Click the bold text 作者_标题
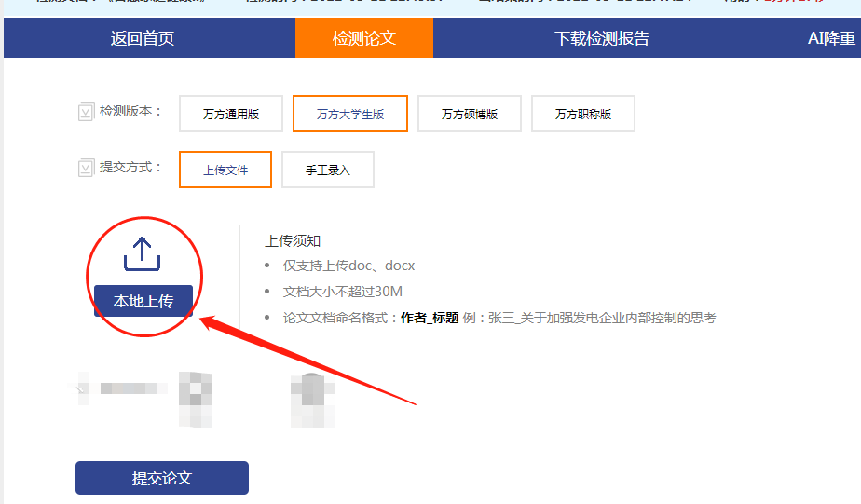Viewport: 861px width, 504px height. point(430,318)
